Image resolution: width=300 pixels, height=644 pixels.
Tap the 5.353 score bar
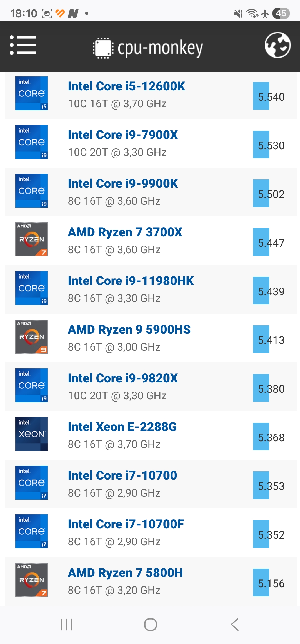click(x=261, y=485)
